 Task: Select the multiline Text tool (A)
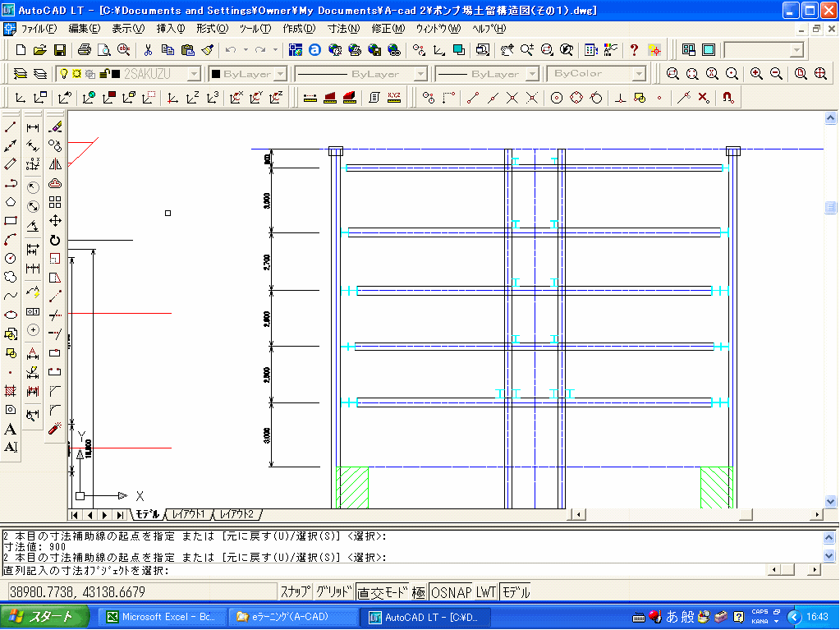click(10, 429)
